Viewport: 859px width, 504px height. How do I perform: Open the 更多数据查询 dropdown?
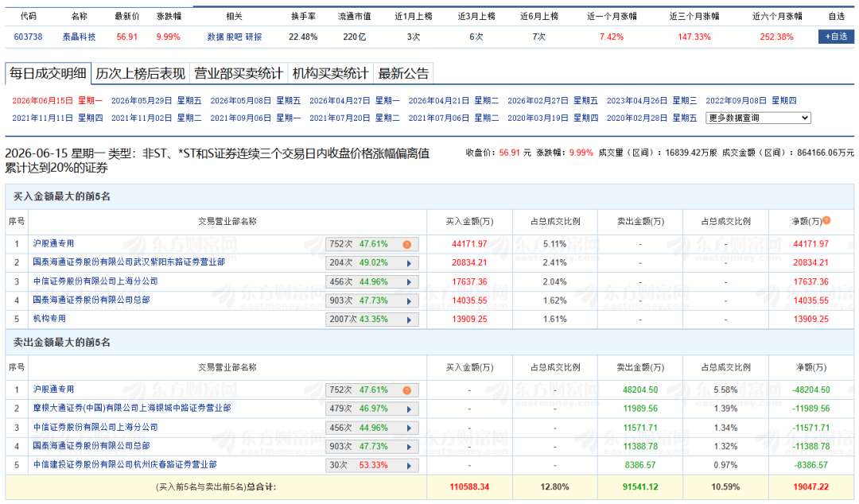(x=758, y=118)
